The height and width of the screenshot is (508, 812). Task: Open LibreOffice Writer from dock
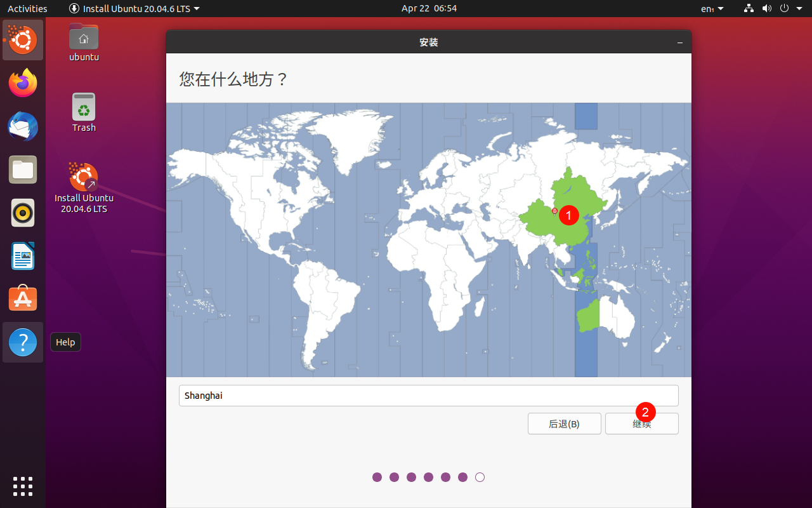[23, 256]
